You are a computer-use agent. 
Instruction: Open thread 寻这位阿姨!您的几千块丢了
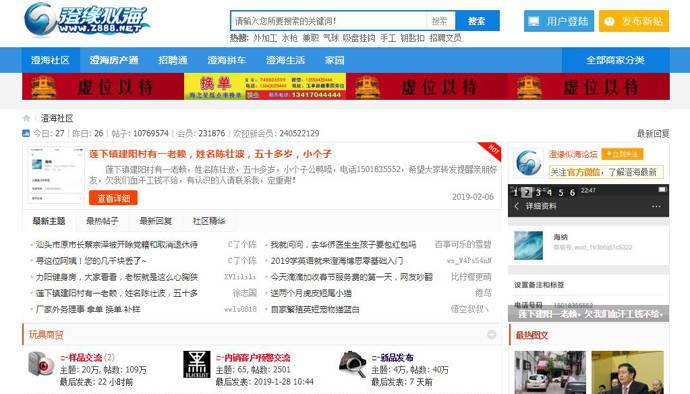[91, 261]
